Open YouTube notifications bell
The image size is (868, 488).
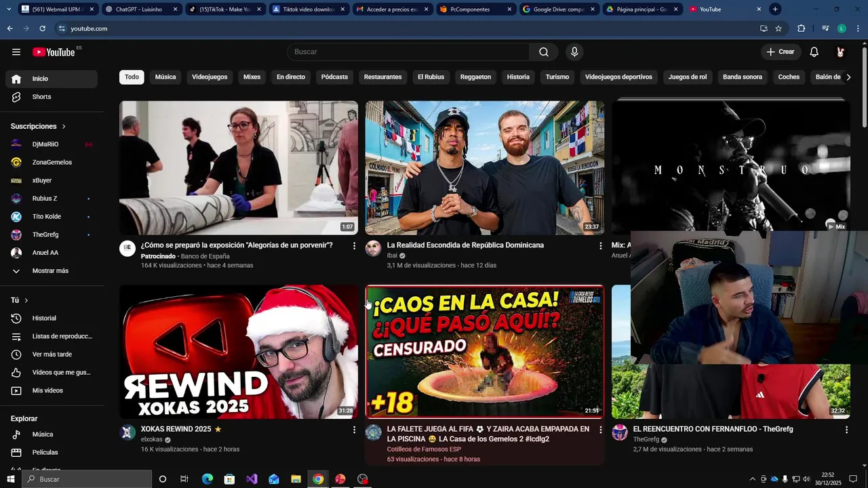click(814, 52)
